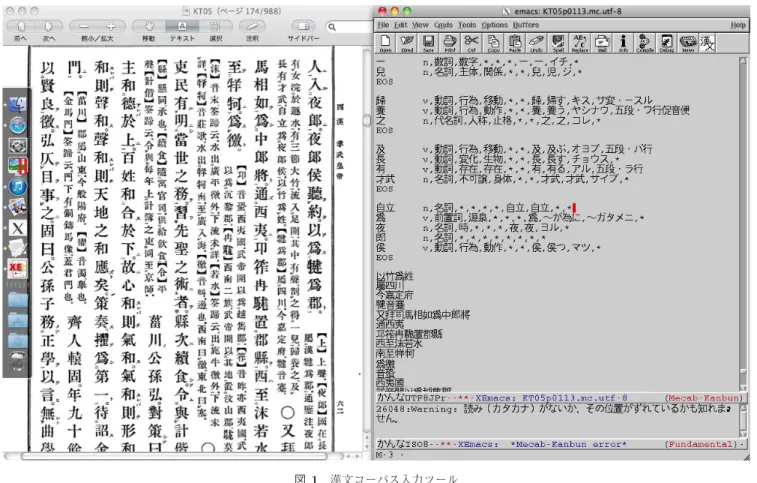
Task: Go to the next page (次へ)
Action: pos(48,26)
